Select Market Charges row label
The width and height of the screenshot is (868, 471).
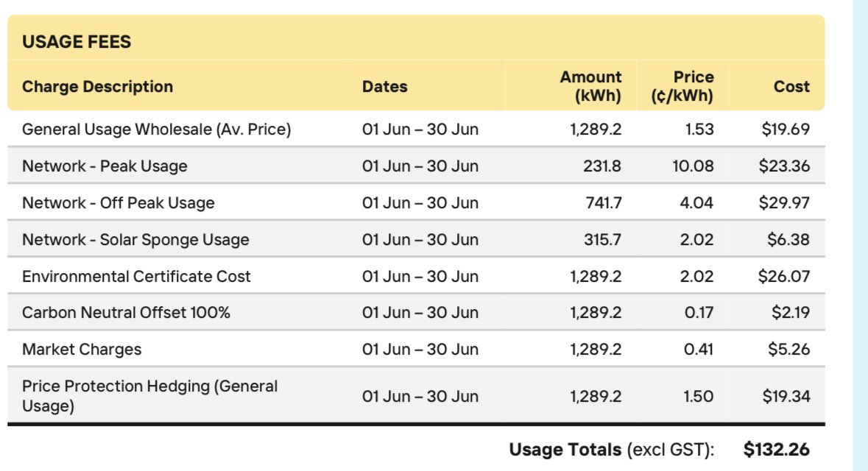point(82,350)
